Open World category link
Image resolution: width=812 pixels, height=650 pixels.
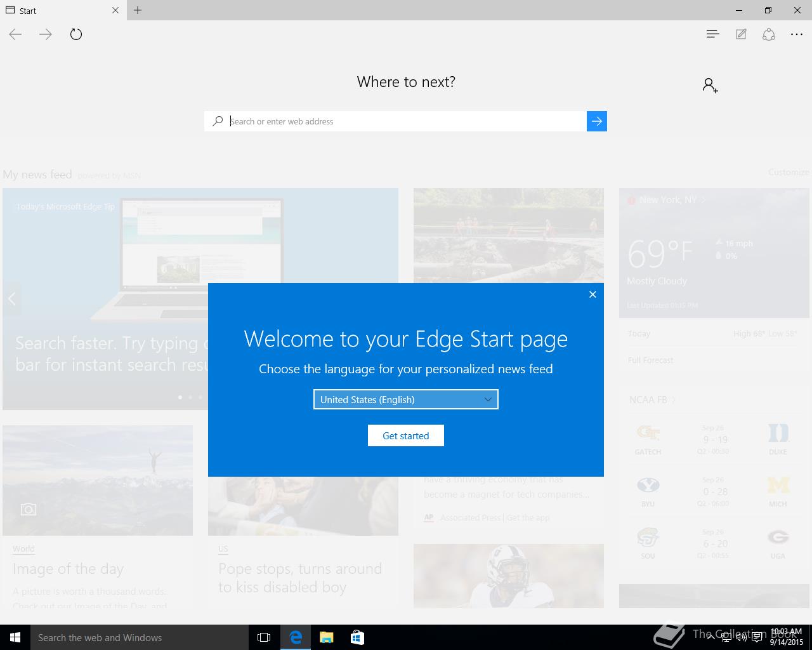[x=23, y=549]
